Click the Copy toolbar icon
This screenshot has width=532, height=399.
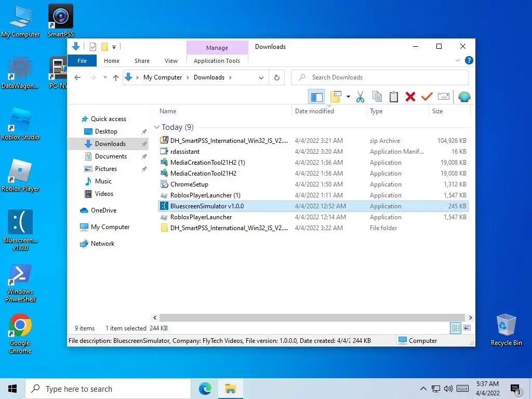(x=377, y=97)
